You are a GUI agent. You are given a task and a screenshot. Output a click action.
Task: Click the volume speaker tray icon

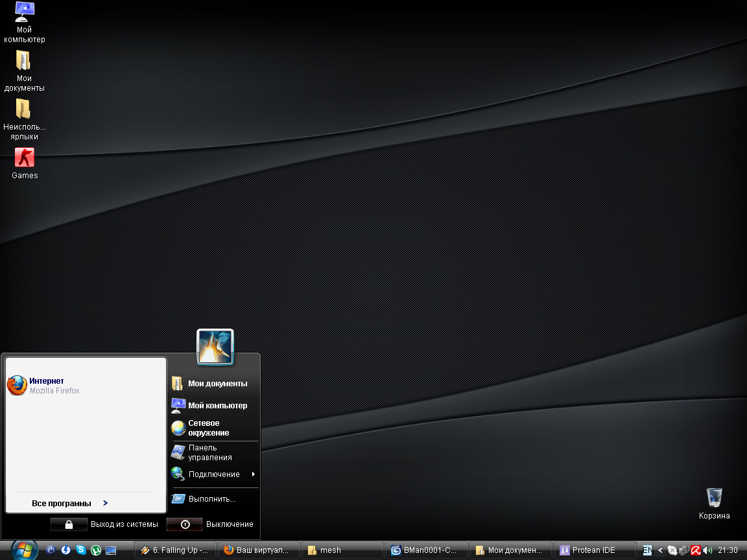click(707, 550)
